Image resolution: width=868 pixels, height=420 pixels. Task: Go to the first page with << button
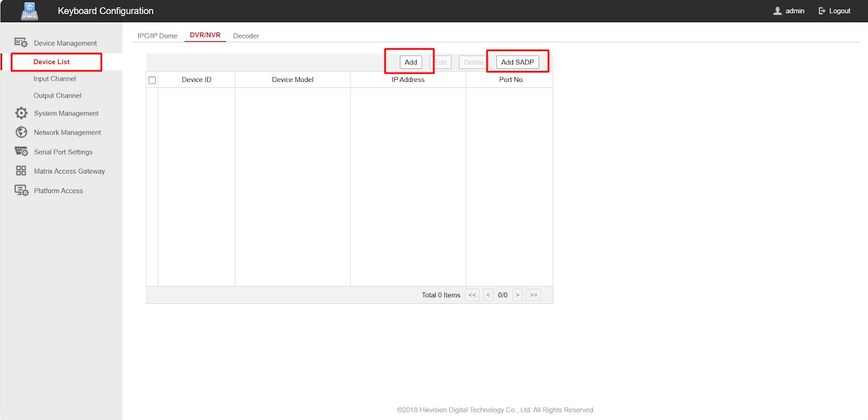click(x=472, y=295)
